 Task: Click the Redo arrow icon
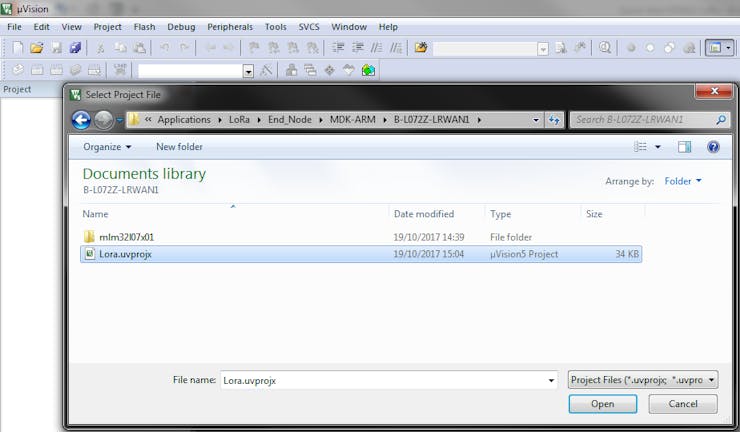[185, 48]
